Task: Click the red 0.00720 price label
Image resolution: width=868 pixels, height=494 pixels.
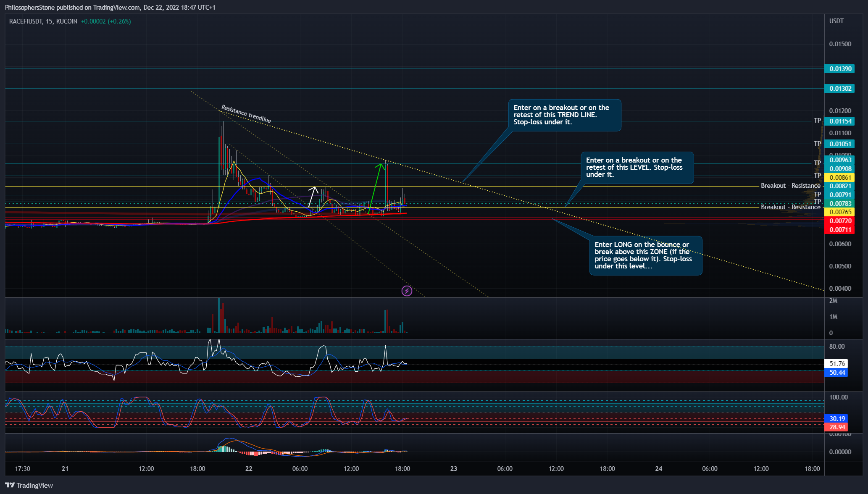Action: tap(839, 221)
